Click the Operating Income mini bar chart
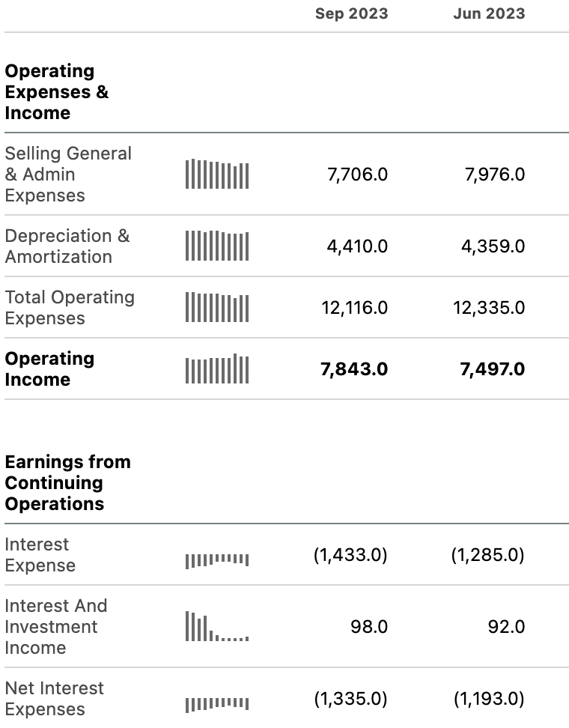The height and width of the screenshot is (728, 569). [x=217, y=368]
